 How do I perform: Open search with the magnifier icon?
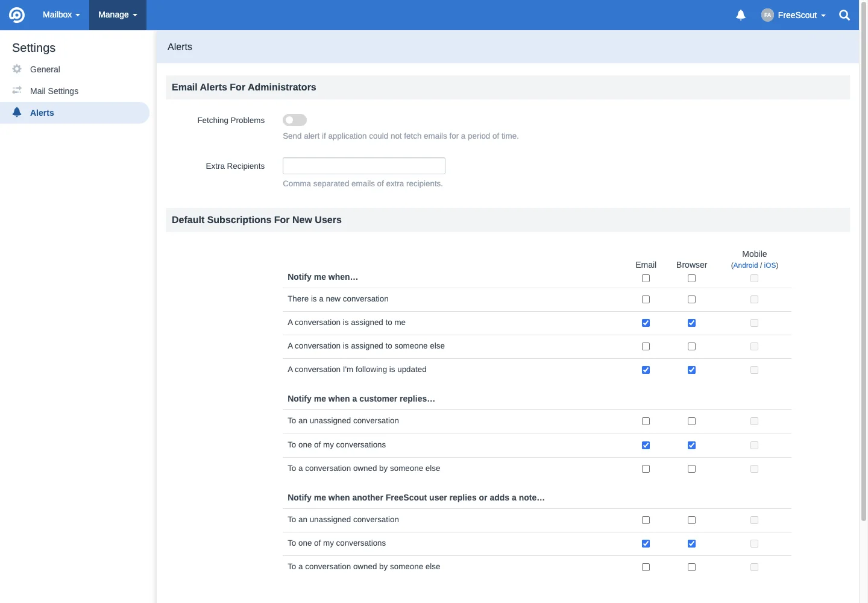coord(844,15)
